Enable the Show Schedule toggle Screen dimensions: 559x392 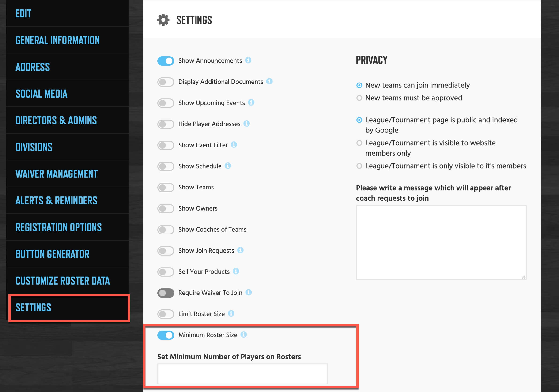click(x=166, y=166)
